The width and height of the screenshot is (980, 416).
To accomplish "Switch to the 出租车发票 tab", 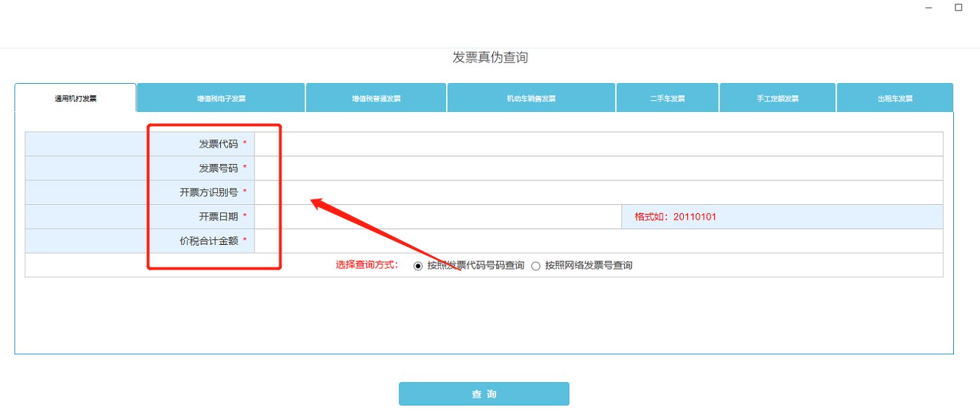I will coord(893,97).
